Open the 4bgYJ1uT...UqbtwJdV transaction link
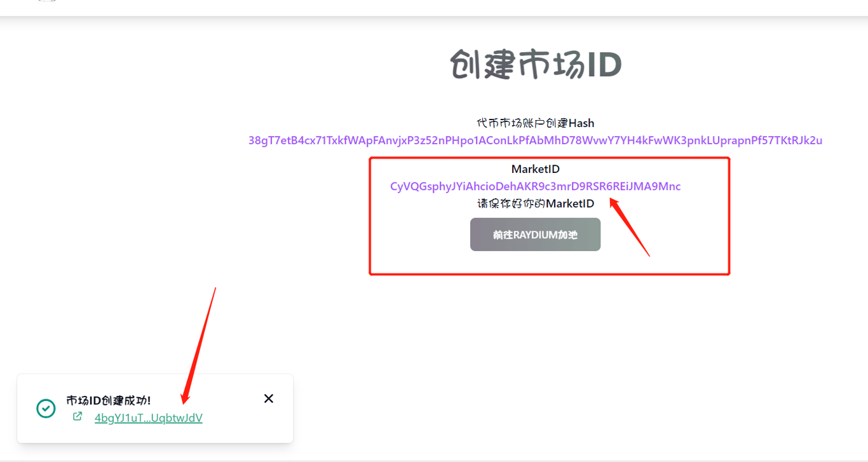The image size is (868, 462). coord(149,418)
